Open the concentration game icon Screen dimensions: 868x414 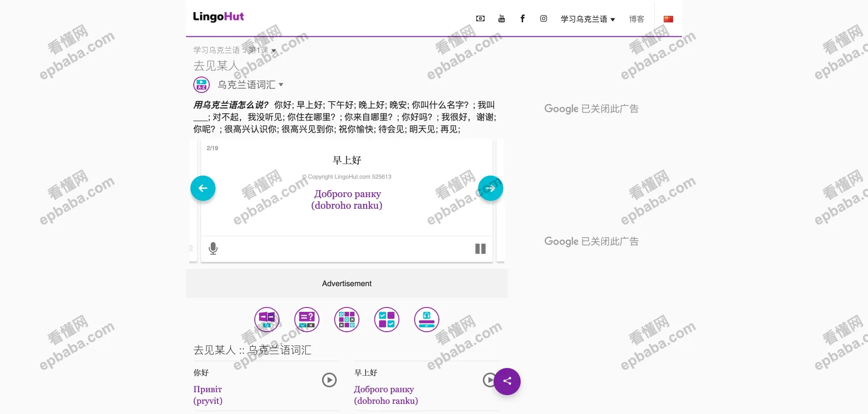[387, 320]
